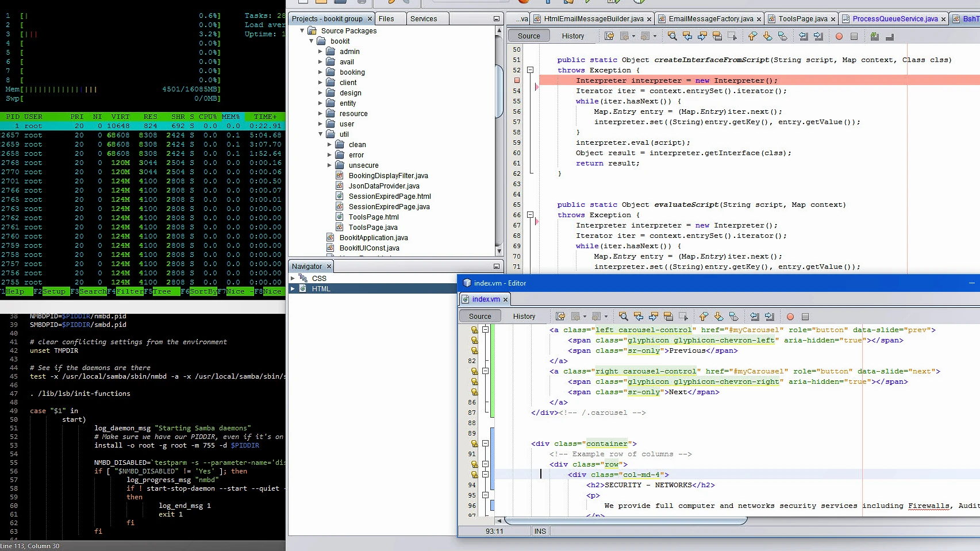Collapse the bookit folder node
980x551 pixels.
[312, 41]
